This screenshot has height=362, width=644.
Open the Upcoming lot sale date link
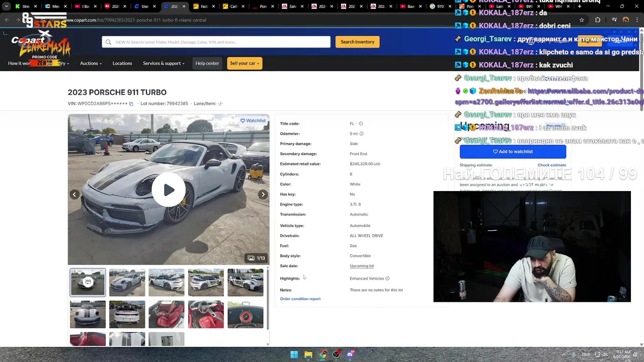coord(362,266)
